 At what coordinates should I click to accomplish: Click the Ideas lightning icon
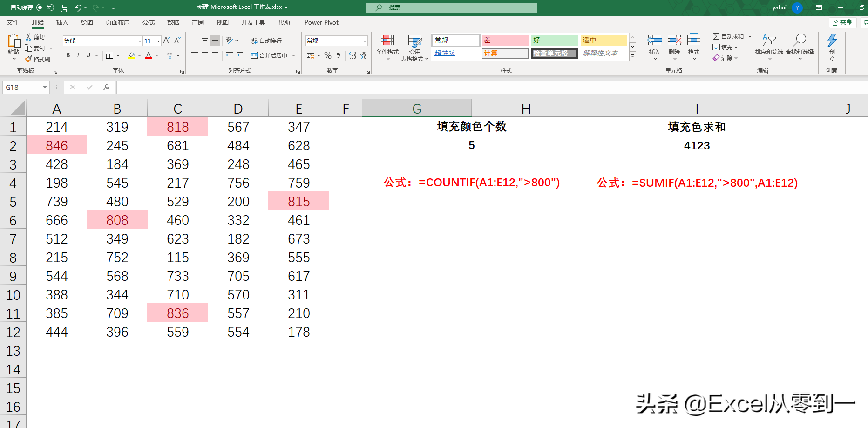(832, 40)
